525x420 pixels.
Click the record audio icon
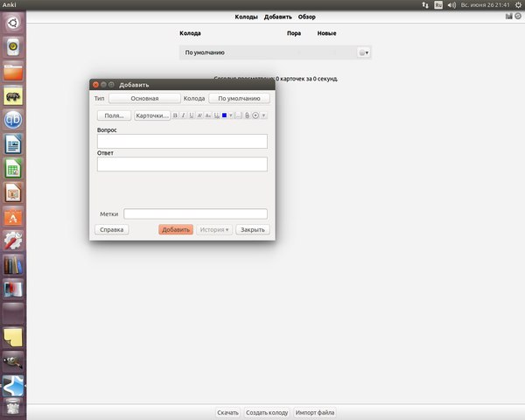click(x=255, y=115)
